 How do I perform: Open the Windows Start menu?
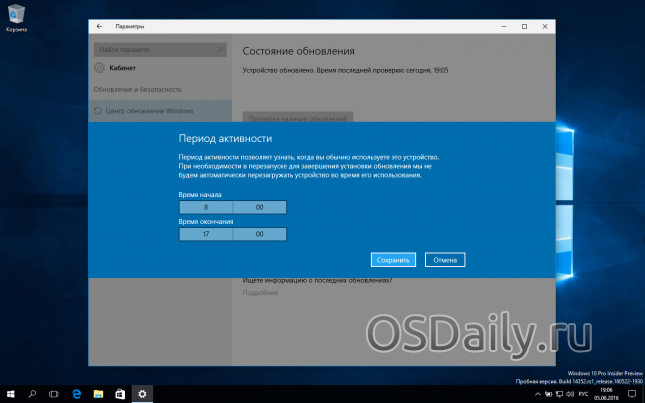[x=11, y=393]
